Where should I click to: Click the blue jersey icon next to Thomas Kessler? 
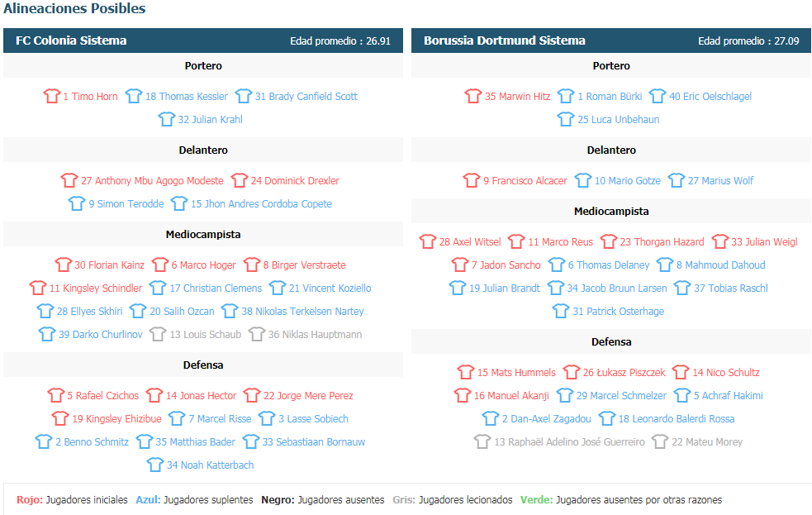point(134,96)
